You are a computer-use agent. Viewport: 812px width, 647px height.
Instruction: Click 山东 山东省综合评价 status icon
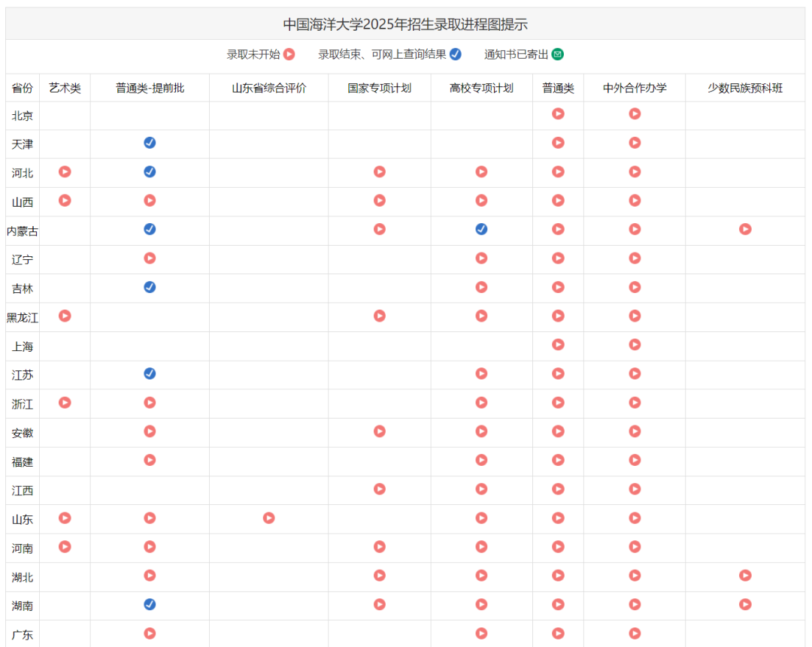tap(268, 518)
